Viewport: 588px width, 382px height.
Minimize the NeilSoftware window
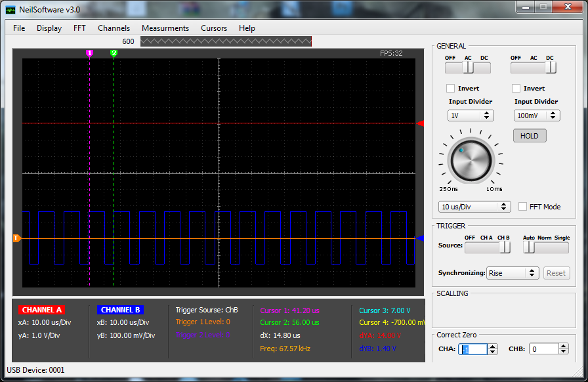click(526, 7)
